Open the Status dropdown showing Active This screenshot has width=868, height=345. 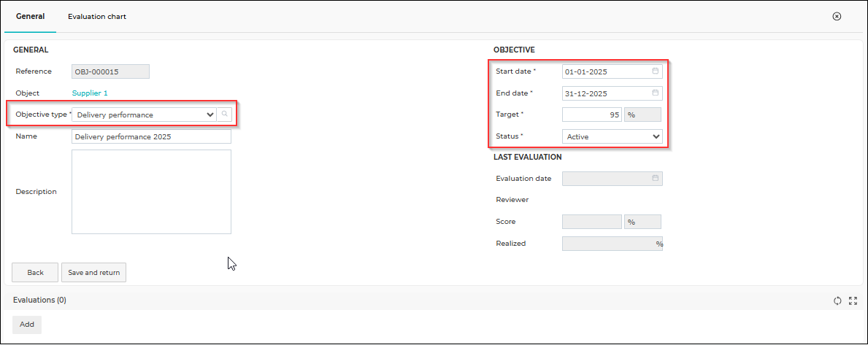click(x=612, y=136)
